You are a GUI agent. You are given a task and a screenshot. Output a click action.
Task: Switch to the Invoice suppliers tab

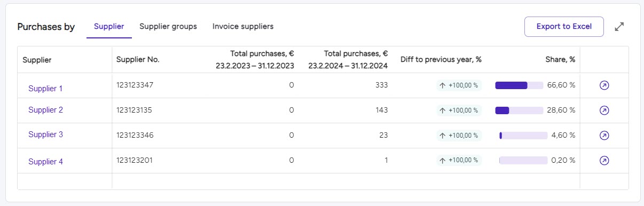coord(243,27)
